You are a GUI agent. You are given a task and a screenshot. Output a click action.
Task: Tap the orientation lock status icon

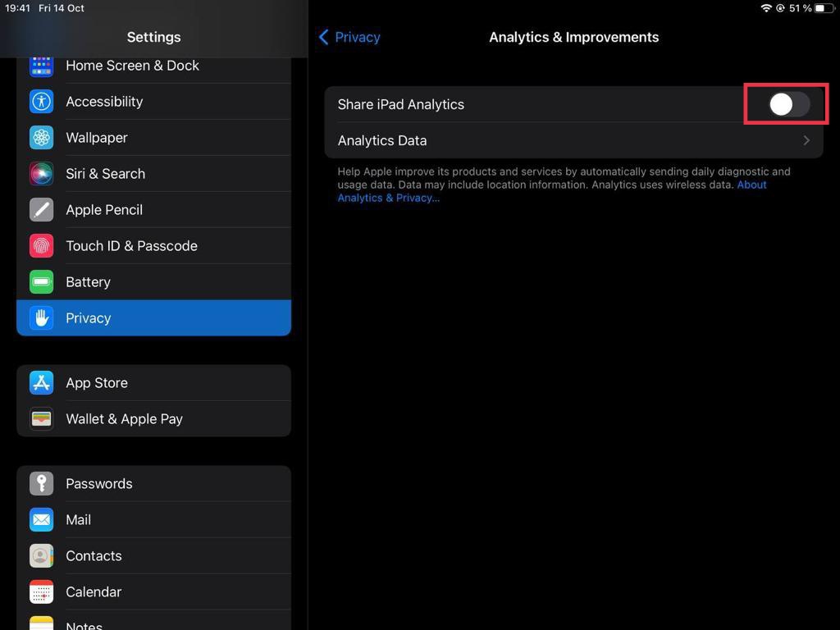click(x=781, y=8)
